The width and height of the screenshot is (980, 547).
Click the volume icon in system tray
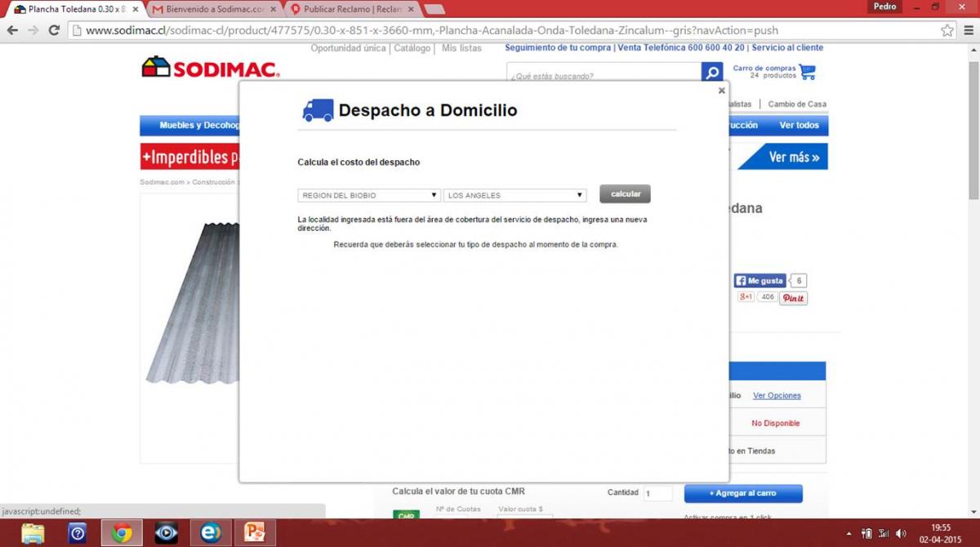tap(902, 533)
